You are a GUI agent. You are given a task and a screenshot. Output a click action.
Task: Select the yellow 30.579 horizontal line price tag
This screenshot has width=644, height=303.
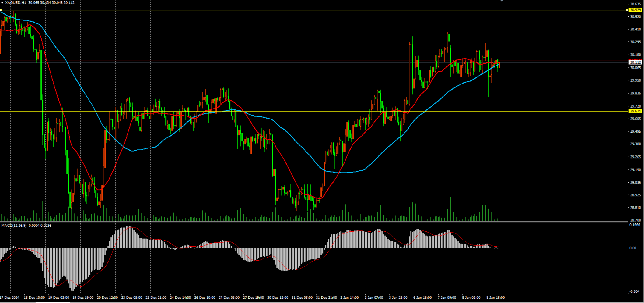pyautogui.click(x=635, y=10)
